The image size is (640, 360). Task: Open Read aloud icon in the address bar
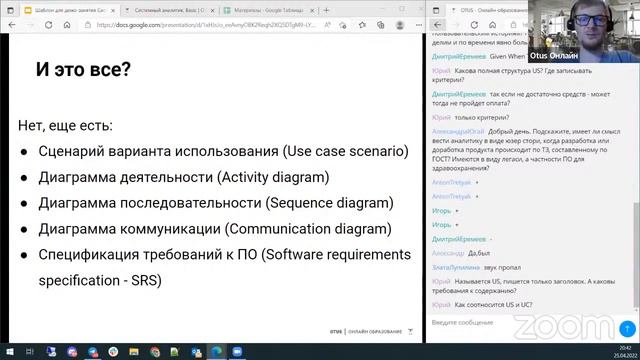coord(327,25)
